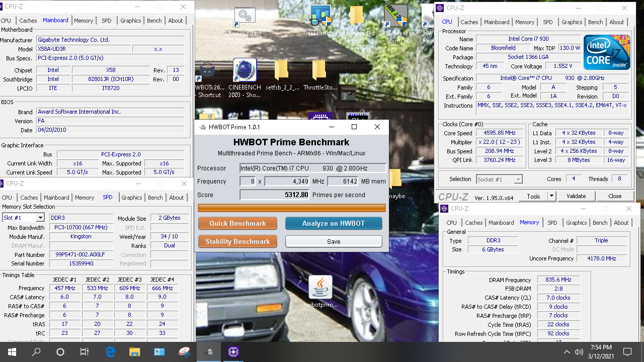Open the CINEBENCH 2003 shortcut
Viewport: 644px width, 362px height.
tap(245, 78)
